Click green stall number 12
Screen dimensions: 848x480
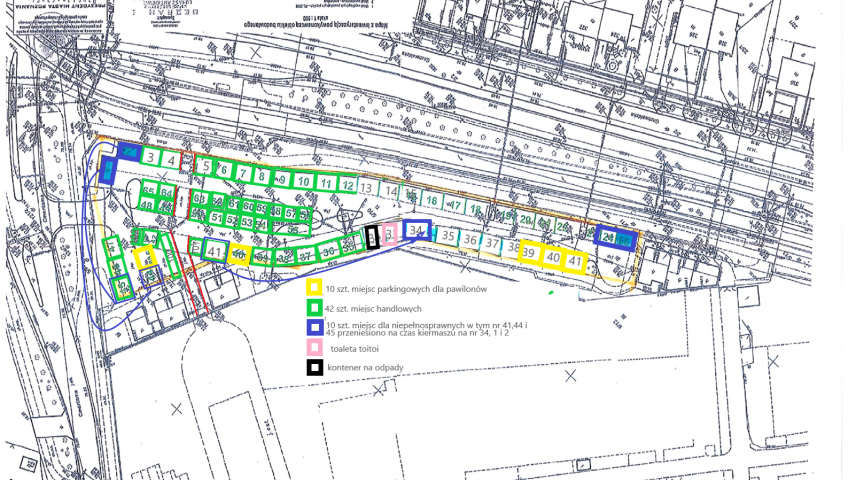(x=347, y=185)
